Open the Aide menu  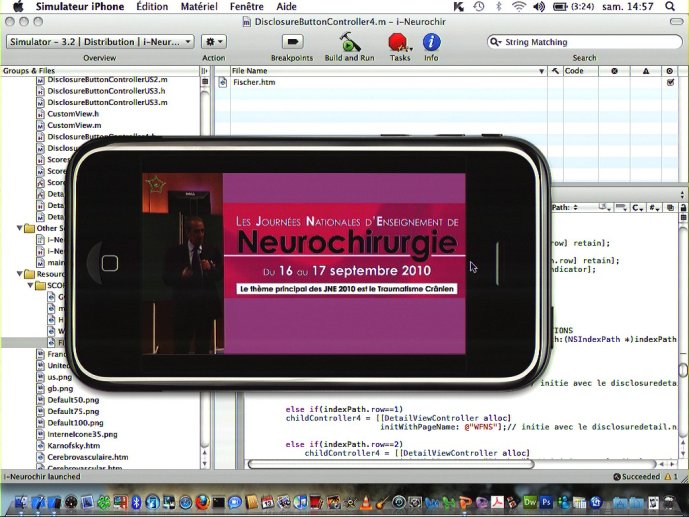point(286,7)
